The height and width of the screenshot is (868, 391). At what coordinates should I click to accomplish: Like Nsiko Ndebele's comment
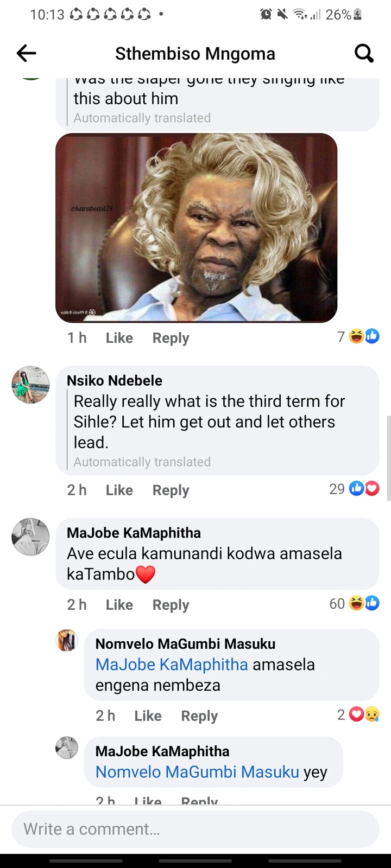119,490
